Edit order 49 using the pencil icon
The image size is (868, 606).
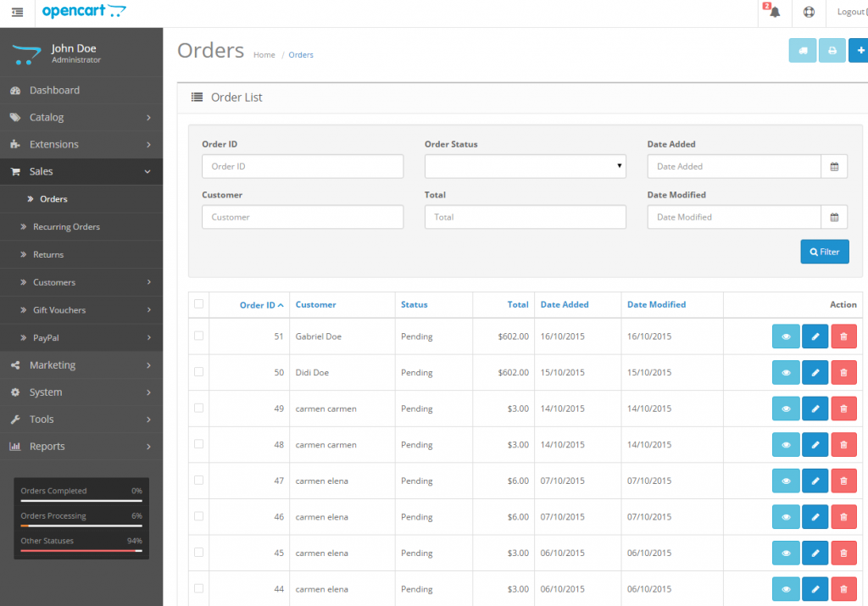[x=815, y=409]
